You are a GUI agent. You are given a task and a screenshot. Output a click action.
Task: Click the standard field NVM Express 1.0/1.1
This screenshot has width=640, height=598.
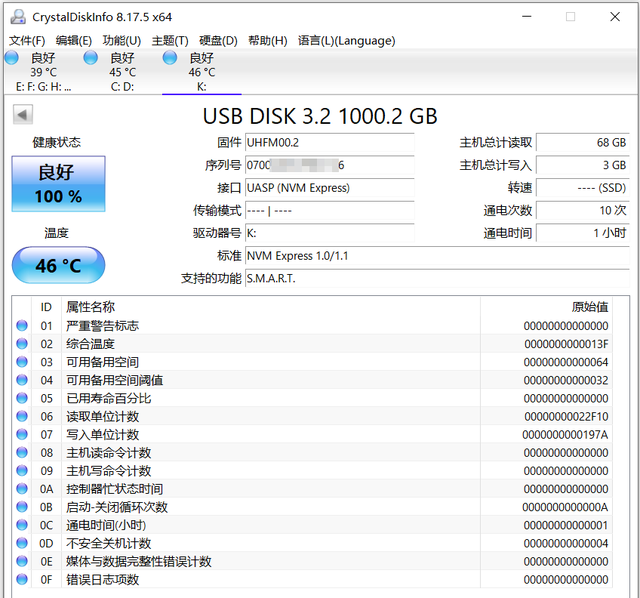coord(437,256)
